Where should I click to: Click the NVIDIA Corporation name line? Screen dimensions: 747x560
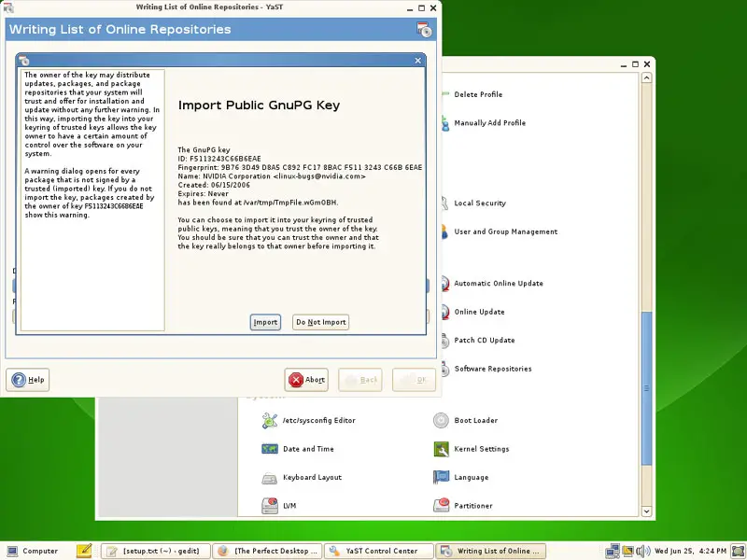(x=272, y=176)
